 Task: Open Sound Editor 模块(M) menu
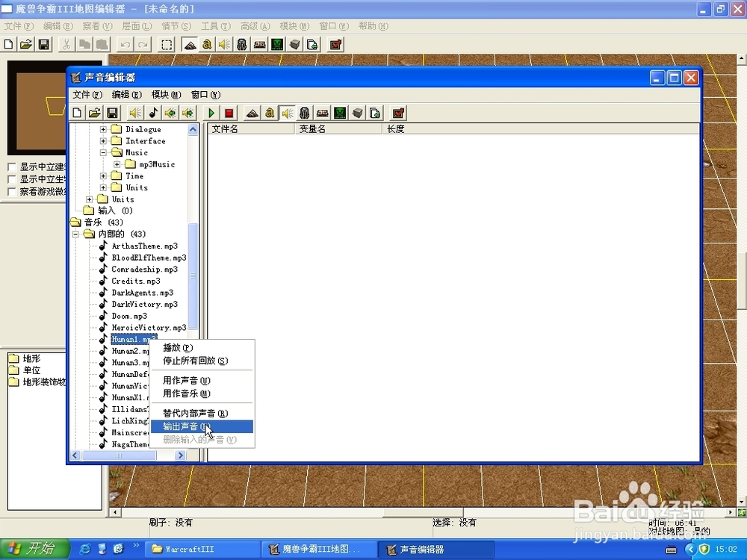pyautogui.click(x=167, y=95)
